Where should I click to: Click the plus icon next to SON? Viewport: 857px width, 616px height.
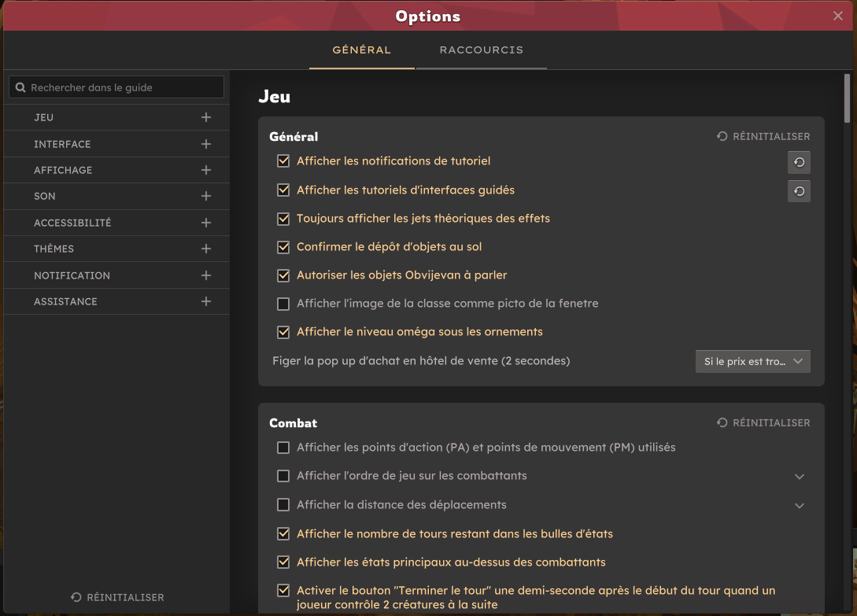(x=206, y=196)
